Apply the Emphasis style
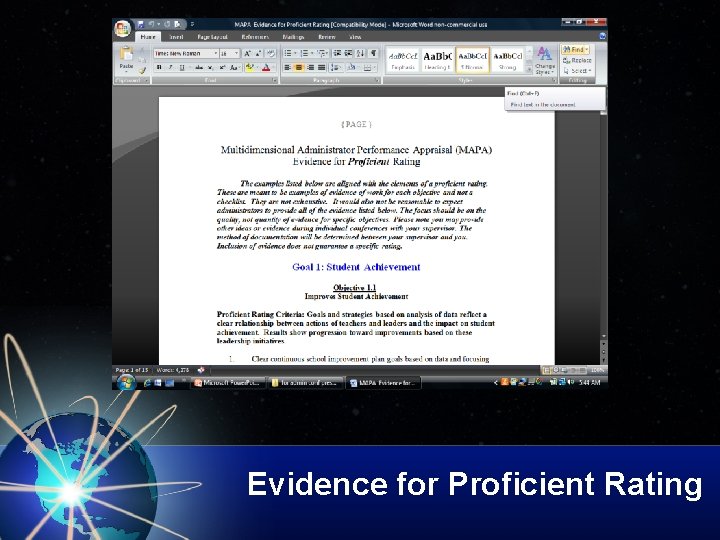The image size is (720, 540). (x=403, y=60)
